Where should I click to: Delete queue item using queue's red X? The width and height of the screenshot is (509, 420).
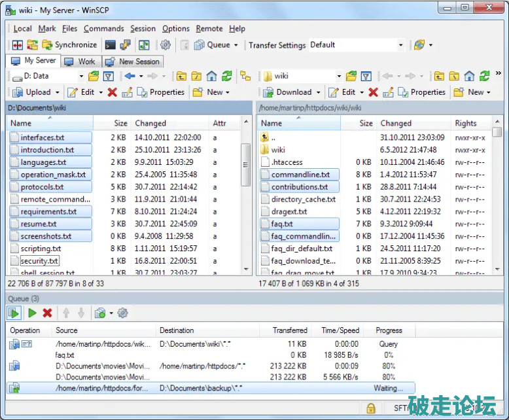(x=47, y=313)
